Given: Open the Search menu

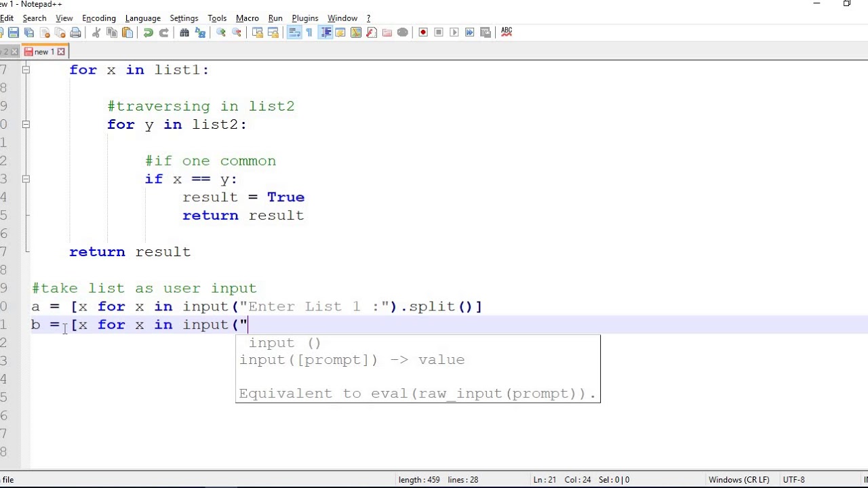Looking at the screenshot, I should pos(34,18).
